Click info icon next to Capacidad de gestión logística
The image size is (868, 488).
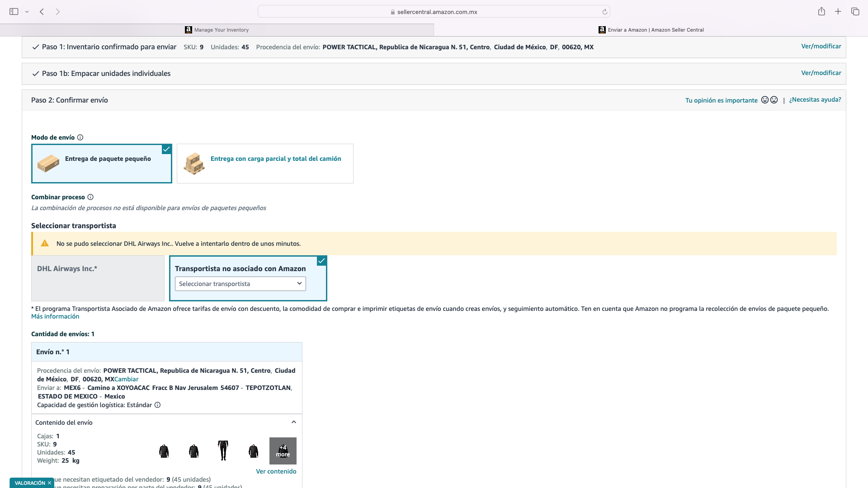[x=157, y=405]
